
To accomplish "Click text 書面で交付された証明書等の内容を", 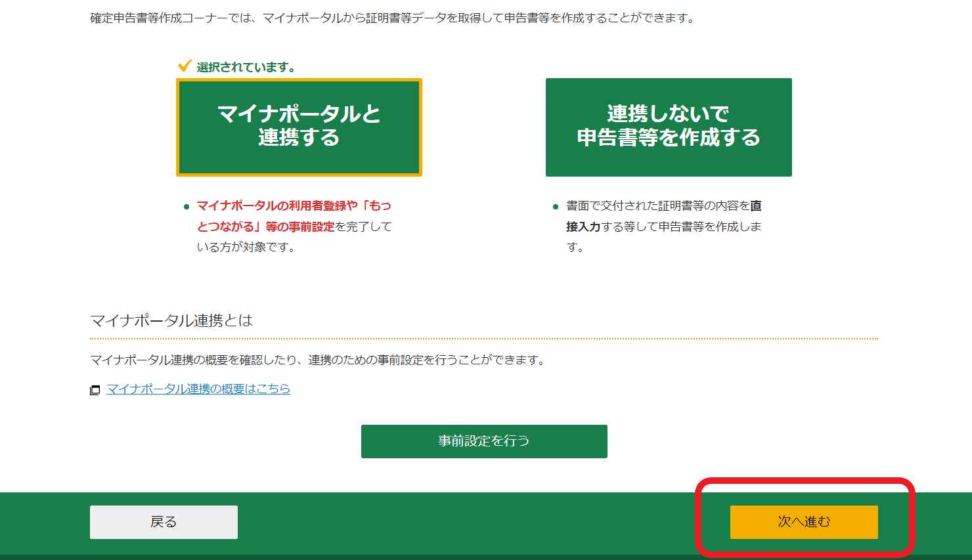I will [658, 205].
